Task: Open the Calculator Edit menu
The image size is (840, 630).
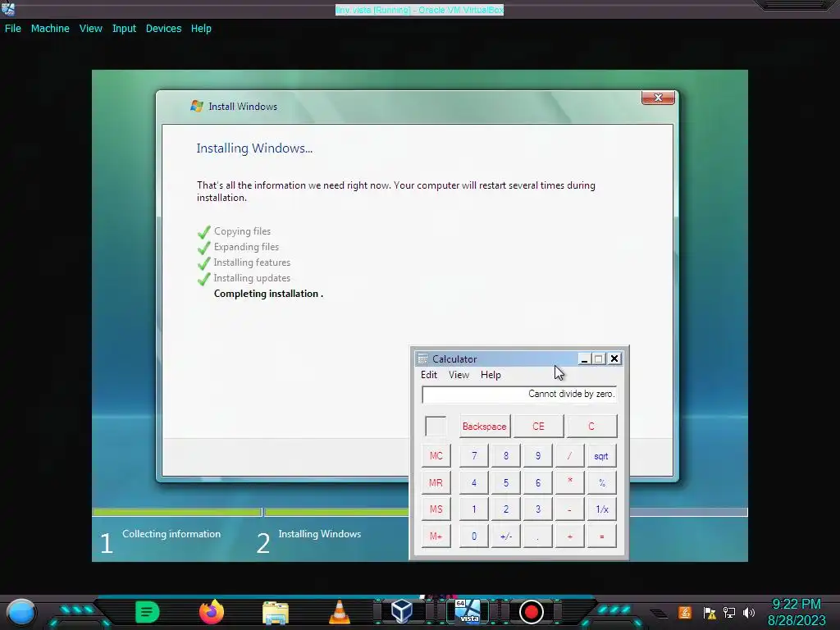Action: pyautogui.click(x=428, y=374)
